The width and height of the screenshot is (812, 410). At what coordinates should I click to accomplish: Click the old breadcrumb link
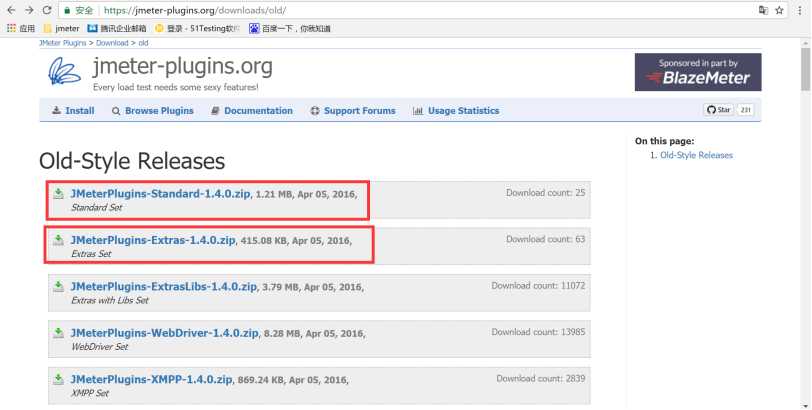pos(143,43)
